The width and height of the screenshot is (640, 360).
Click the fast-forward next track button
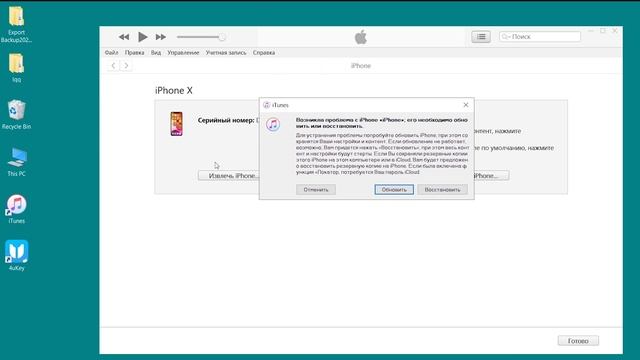click(x=161, y=37)
